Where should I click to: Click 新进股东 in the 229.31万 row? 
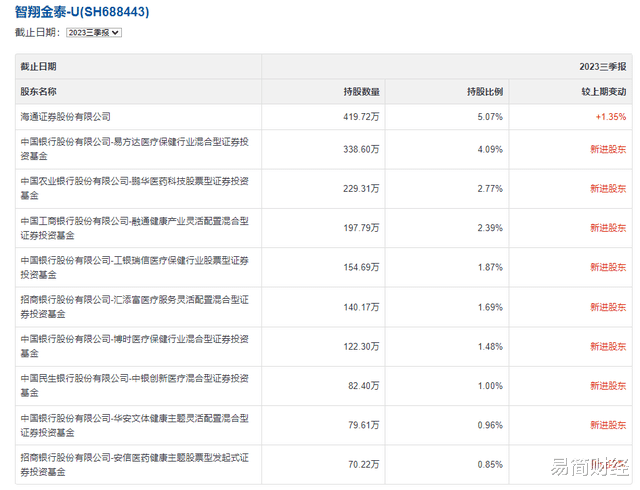coord(608,188)
